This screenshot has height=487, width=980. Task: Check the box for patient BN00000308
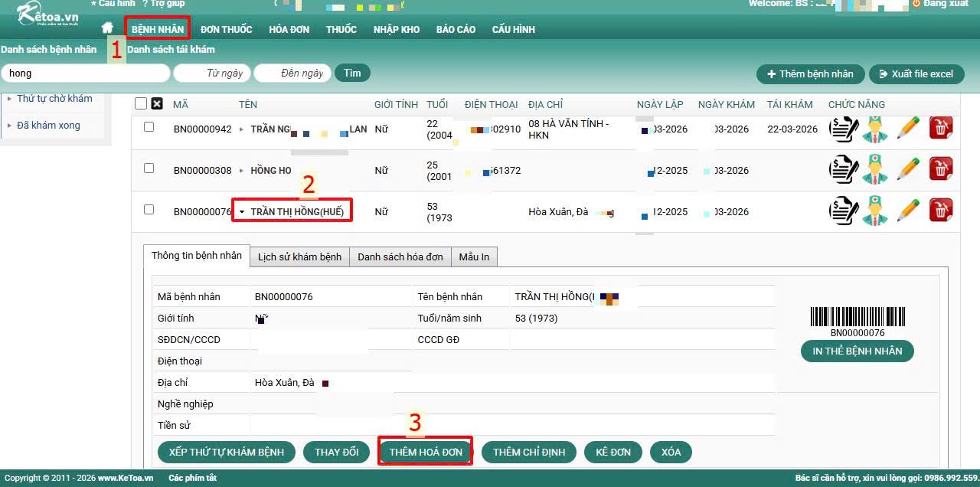[149, 168]
